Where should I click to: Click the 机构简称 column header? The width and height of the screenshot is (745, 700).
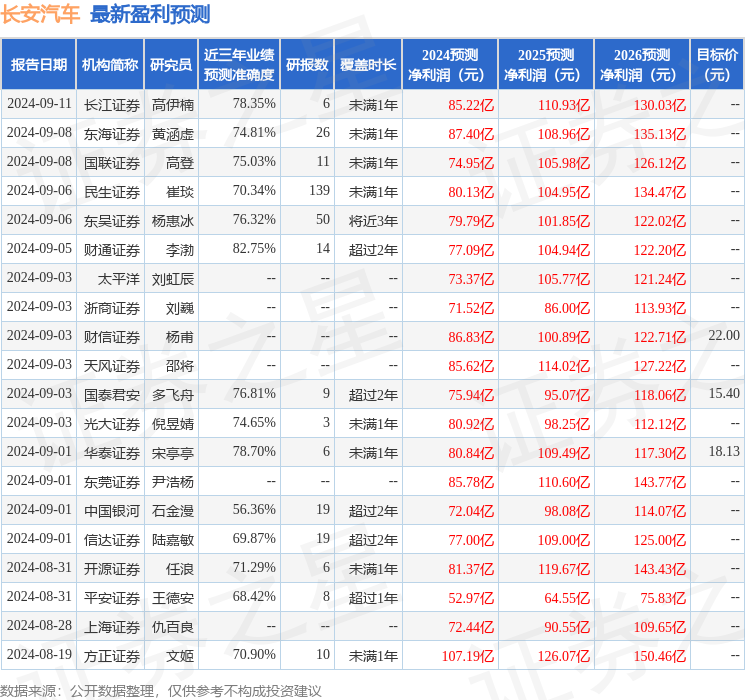[110, 65]
